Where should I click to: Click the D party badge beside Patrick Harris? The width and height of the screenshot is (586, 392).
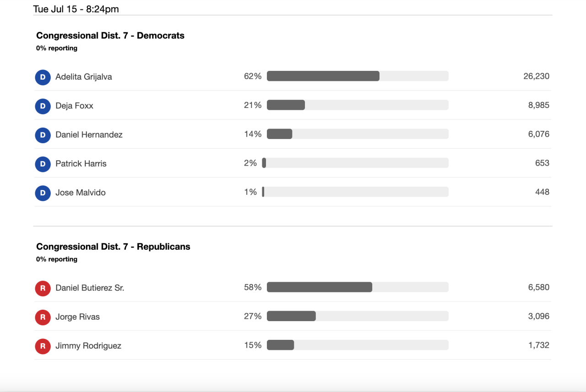click(x=43, y=164)
